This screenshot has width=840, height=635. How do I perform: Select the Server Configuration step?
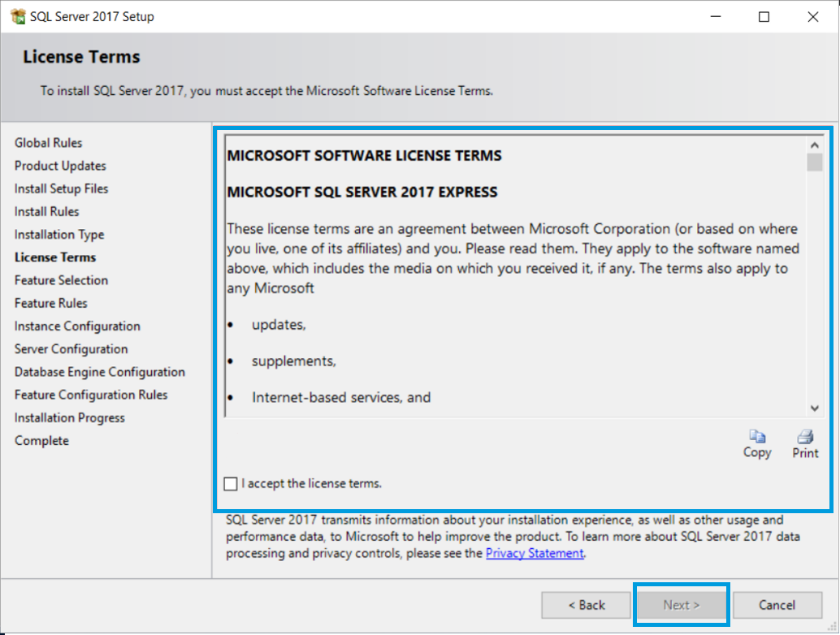[71, 350]
